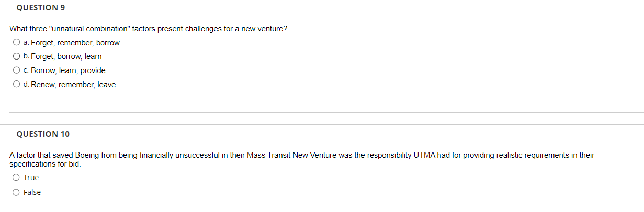Select the False radio button

coord(17,192)
